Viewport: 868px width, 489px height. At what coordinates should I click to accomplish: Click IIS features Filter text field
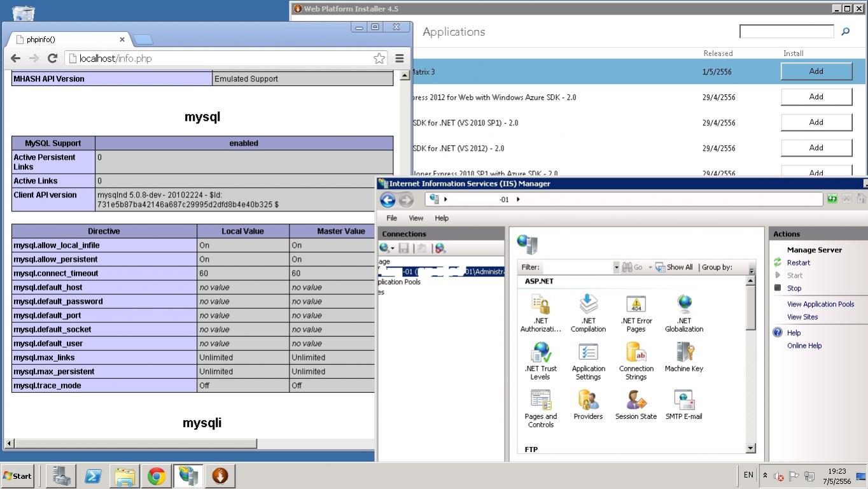577,267
